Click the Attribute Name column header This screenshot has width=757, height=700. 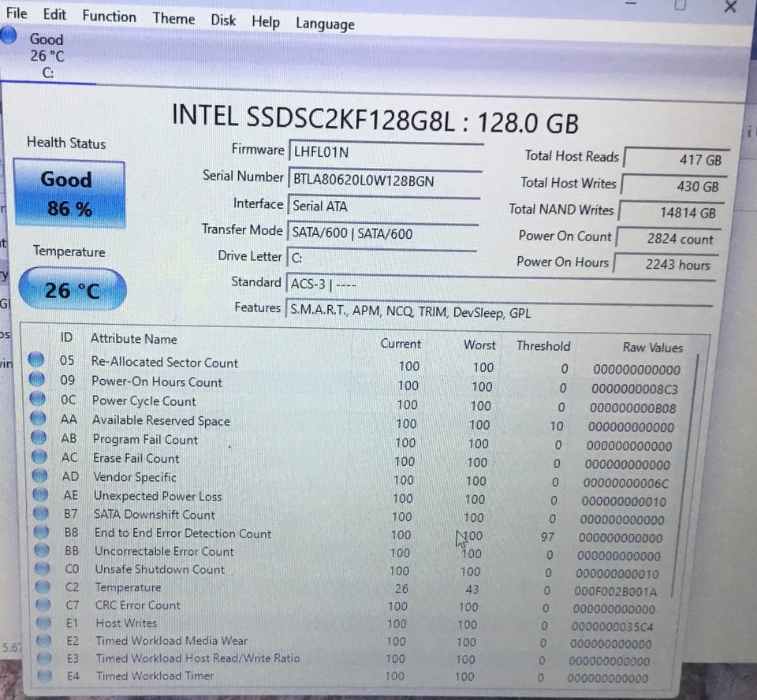134,339
